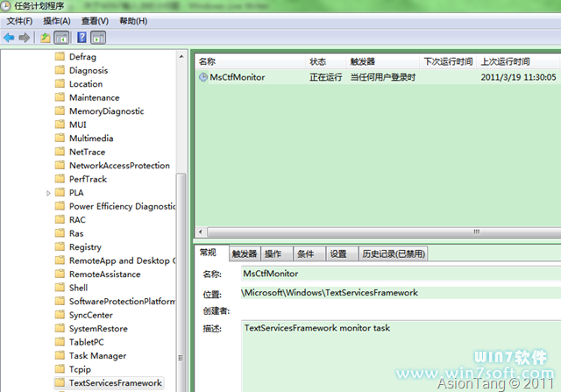Select the Shell tree folder
The height and width of the screenshot is (392, 561).
78,288
